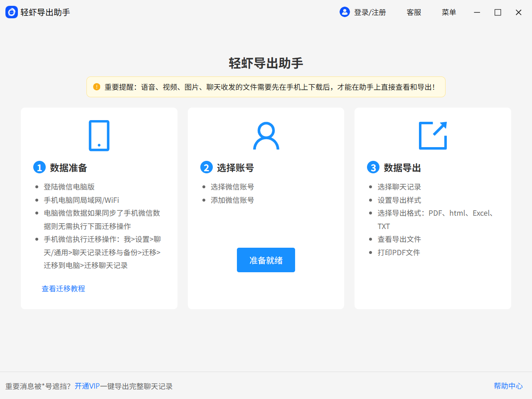Screen dimensions: 532x399
Task: Click the 数据准备 heading
Action: pos(69,167)
